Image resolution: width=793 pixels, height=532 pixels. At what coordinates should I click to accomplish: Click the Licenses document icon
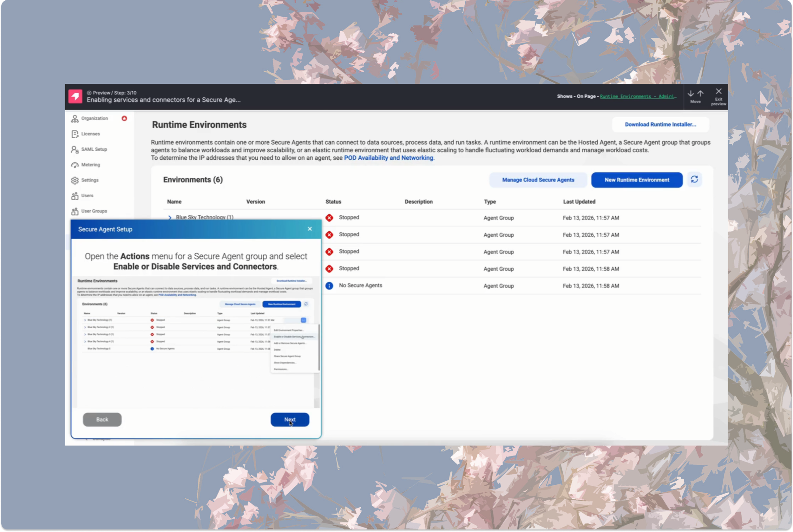click(x=75, y=134)
